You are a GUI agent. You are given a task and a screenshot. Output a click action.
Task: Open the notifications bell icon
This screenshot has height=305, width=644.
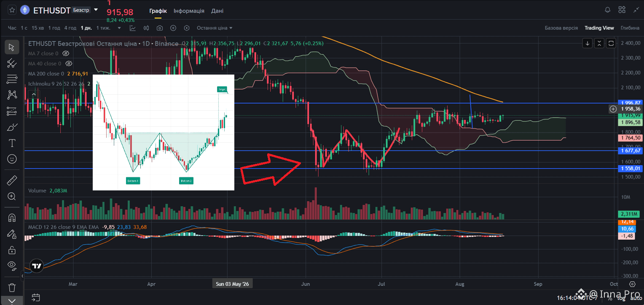pos(607,10)
